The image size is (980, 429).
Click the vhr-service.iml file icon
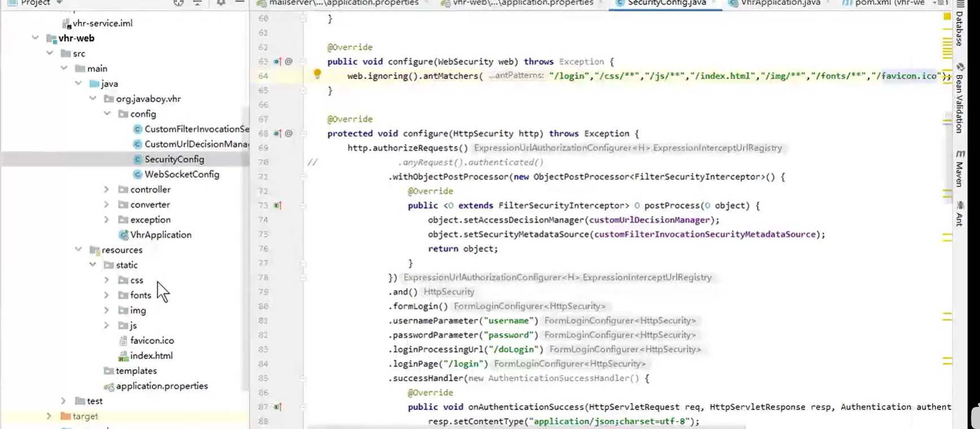click(x=66, y=24)
